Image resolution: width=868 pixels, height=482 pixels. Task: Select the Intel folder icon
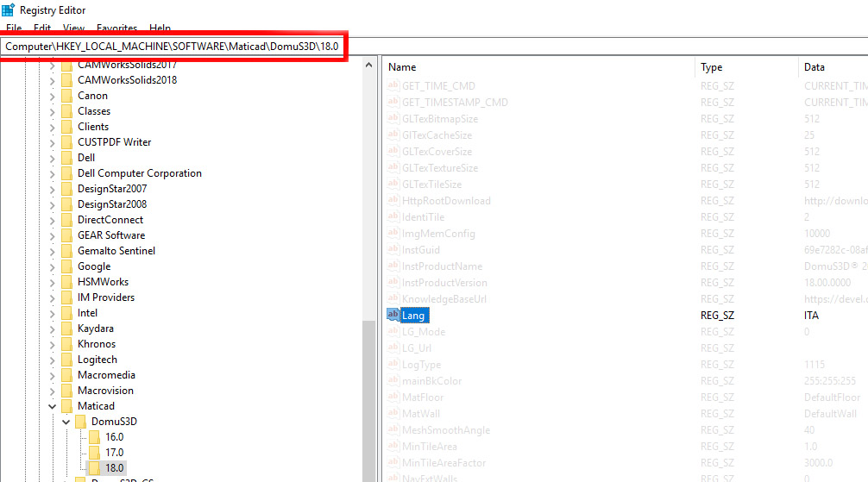(x=67, y=313)
